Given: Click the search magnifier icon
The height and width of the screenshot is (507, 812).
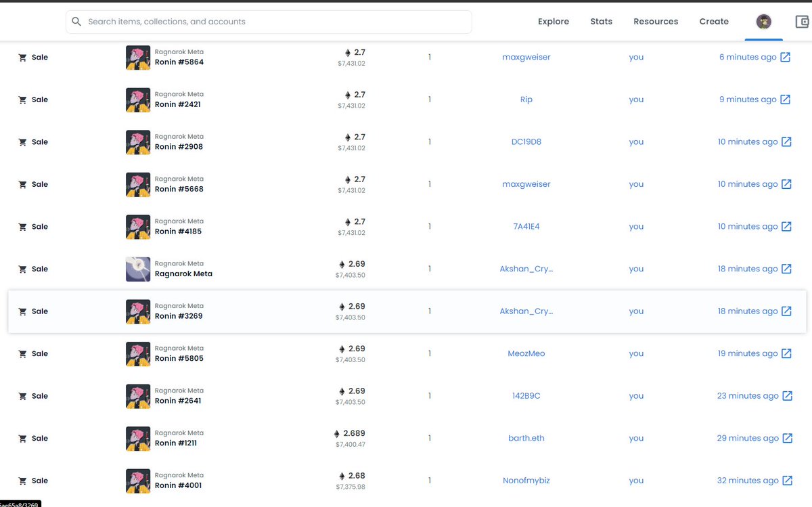Looking at the screenshot, I should point(76,22).
